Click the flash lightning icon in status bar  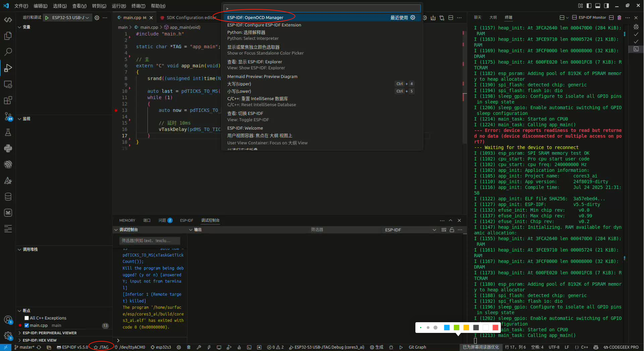point(209,347)
